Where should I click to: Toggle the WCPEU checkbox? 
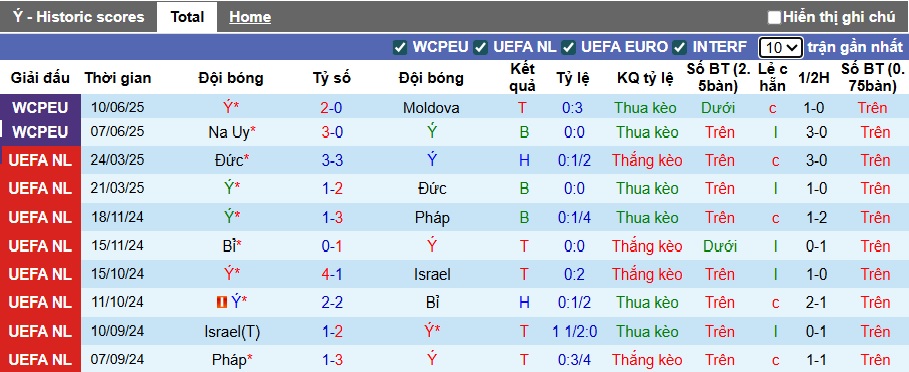pos(399,48)
